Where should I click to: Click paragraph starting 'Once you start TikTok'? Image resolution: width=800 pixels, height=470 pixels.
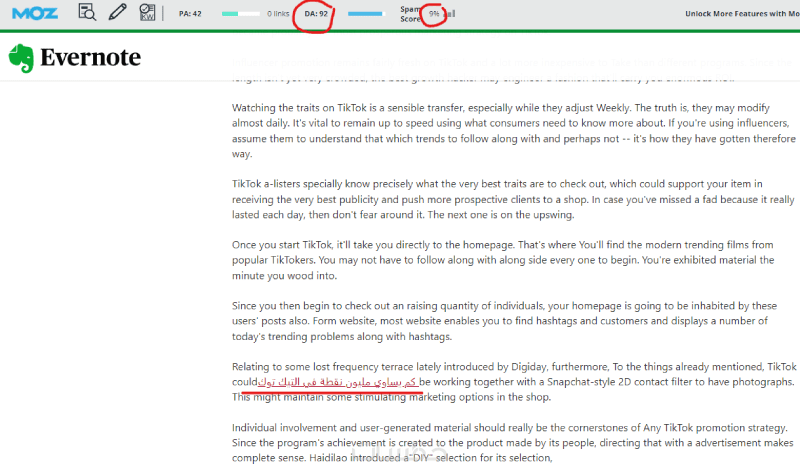point(503,260)
